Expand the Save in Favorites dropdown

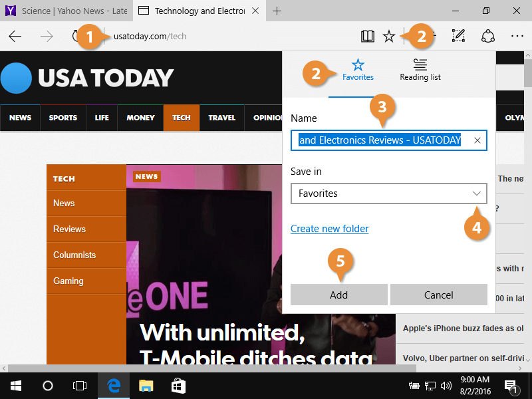pos(476,194)
